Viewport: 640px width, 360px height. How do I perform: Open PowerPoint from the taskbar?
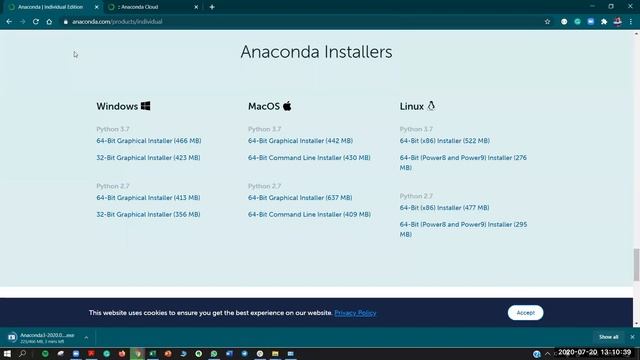click(168, 353)
